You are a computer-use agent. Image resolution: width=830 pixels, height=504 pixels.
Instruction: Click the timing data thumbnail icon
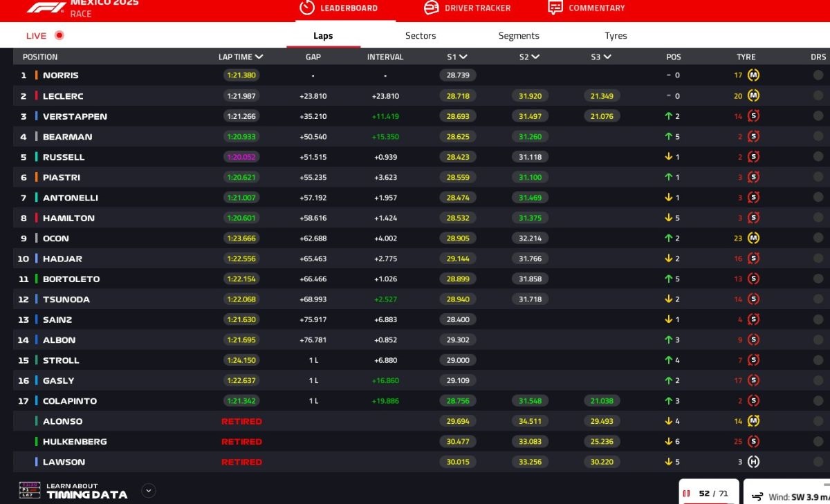29,490
